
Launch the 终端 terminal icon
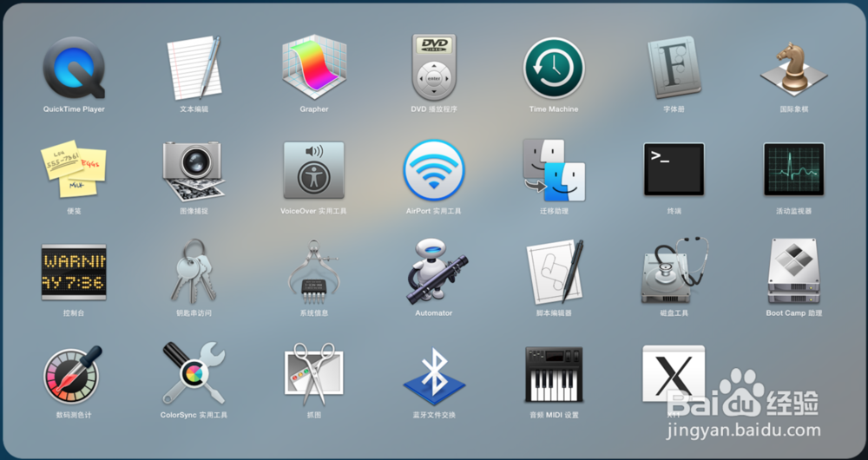click(674, 169)
